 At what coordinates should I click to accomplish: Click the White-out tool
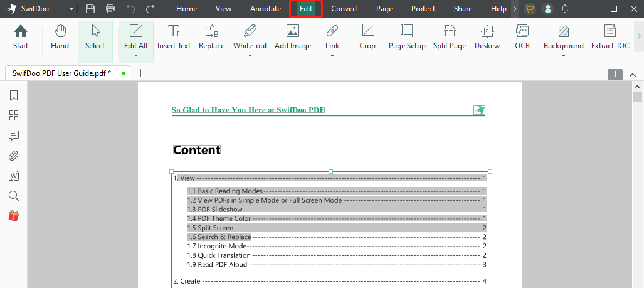pyautogui.click(x=250, y=37)
